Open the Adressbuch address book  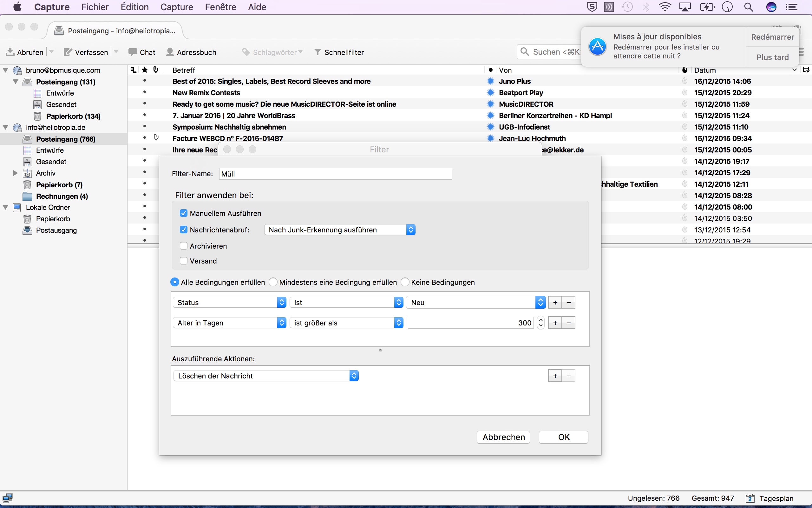tap(191, 52)
